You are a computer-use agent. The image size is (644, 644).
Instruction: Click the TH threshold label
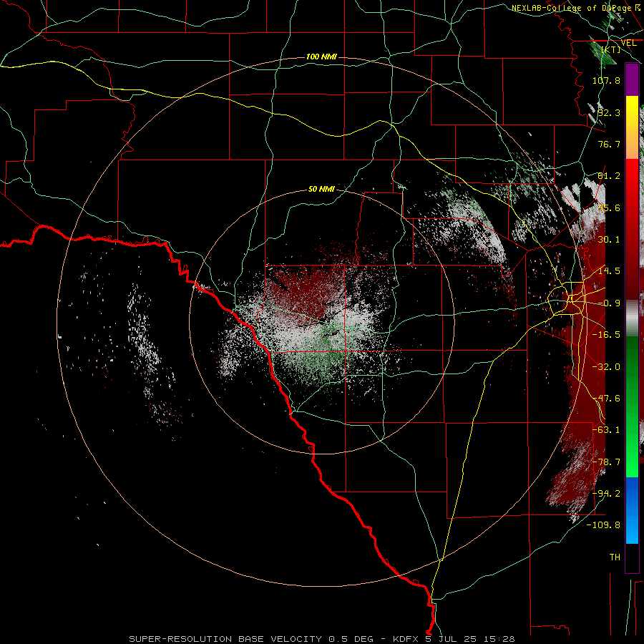(615, 557)
